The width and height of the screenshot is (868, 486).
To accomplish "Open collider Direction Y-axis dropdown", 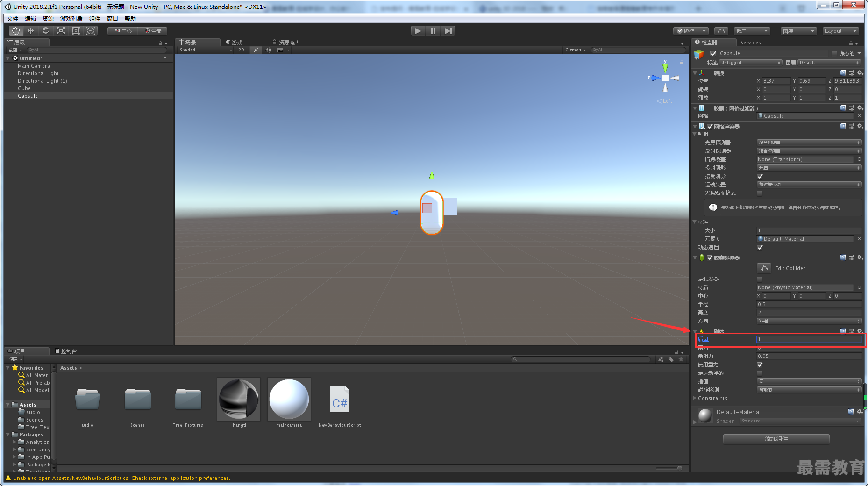I will coord(809,321).
